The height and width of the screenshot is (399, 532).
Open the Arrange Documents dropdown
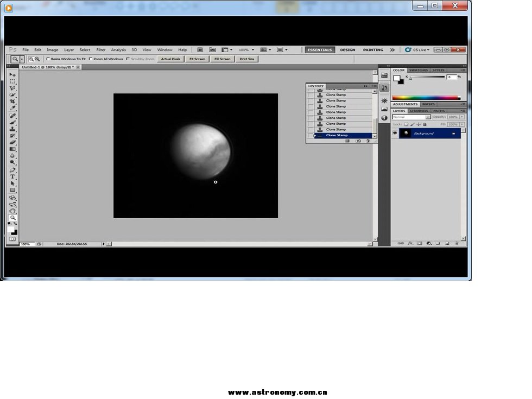click(265, 50)
